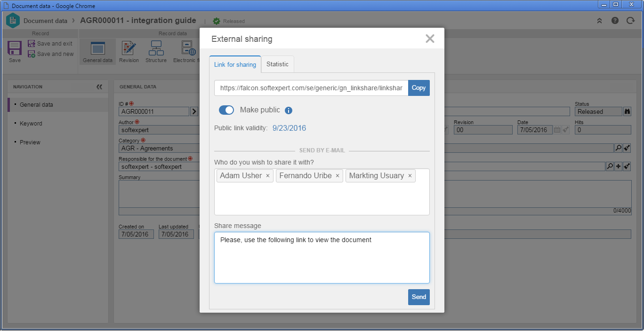Click the Copy button

pyautogui.click(x=419, y=88)
